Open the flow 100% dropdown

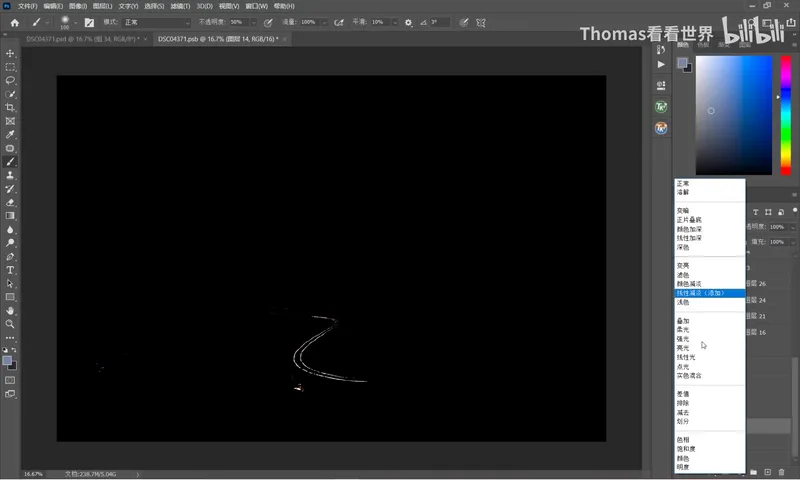pyautogui.click(x=323, y=22)
